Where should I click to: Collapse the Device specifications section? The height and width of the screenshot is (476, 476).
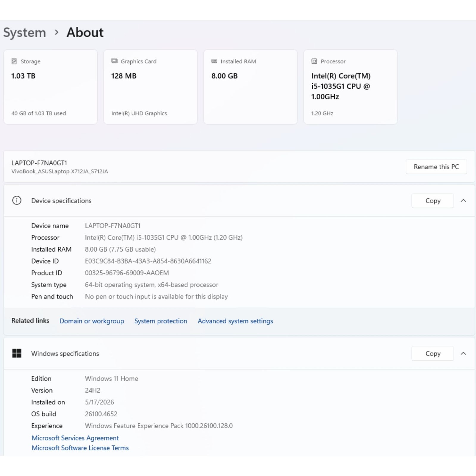(x=463, y=201)
